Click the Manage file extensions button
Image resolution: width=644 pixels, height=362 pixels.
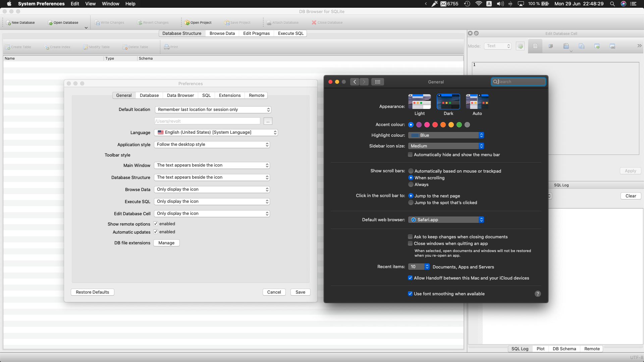tap(166, 243)
